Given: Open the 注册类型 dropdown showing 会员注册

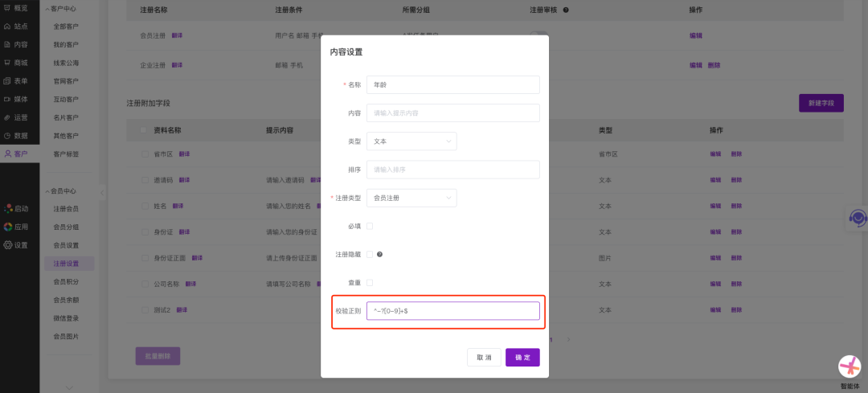Looking at the screenshot, I should point(411,198).
